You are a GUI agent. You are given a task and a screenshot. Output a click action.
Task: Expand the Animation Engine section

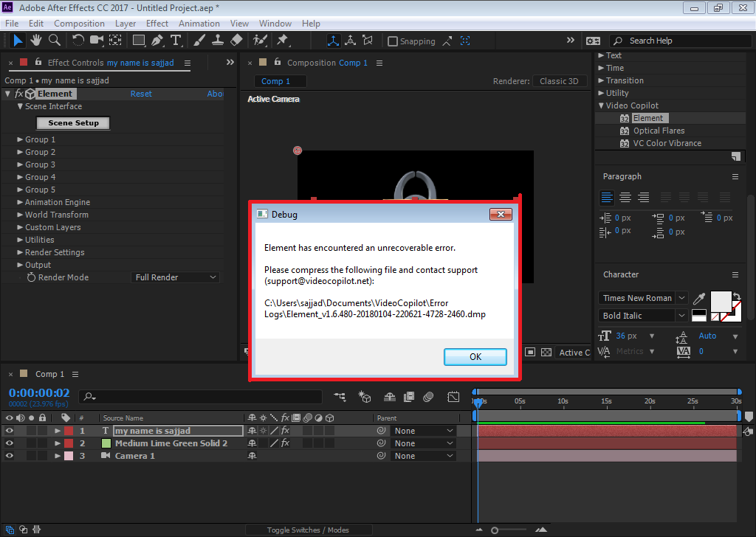click(x=20, y=202)
